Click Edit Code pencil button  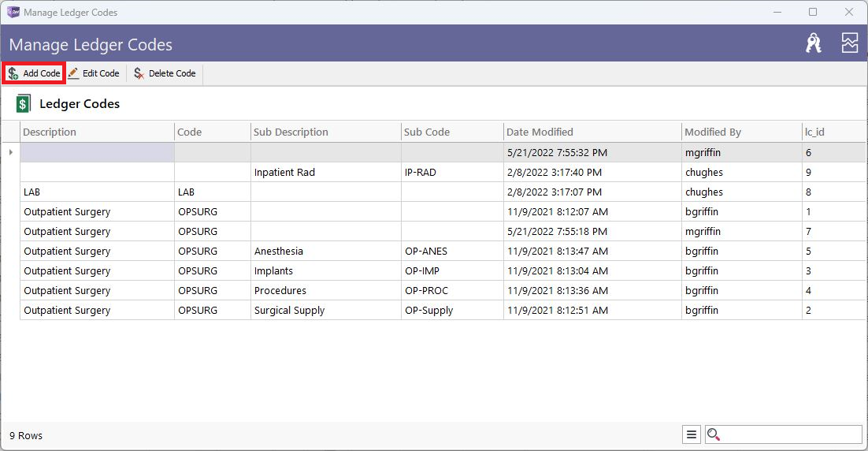tap(94, 73)
